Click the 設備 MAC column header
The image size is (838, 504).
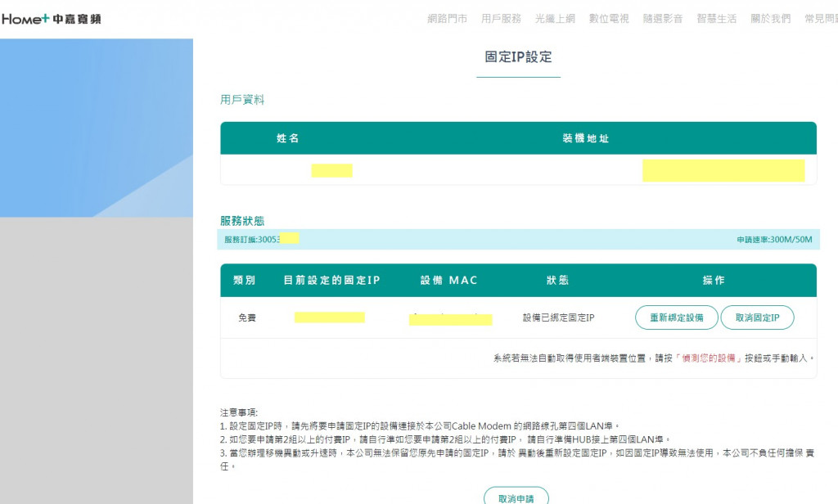[x=449, y=280]
